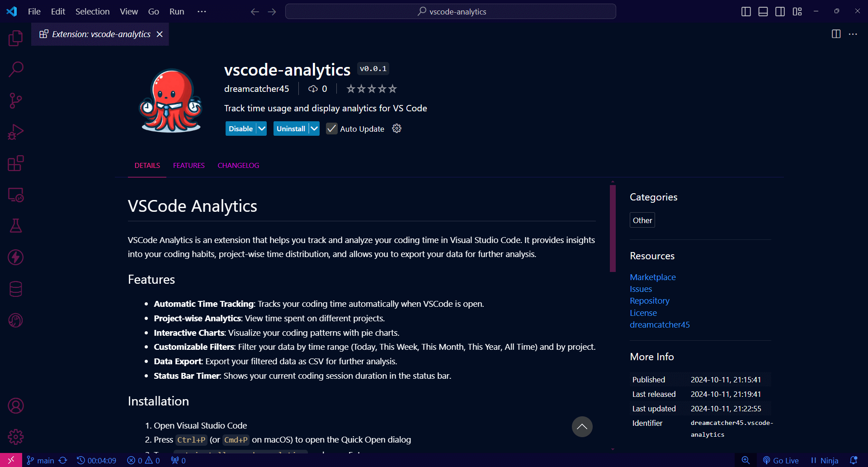Toggle Secondary Side Bar layout icon
868x467 pixels.
(x=780, y=12)
